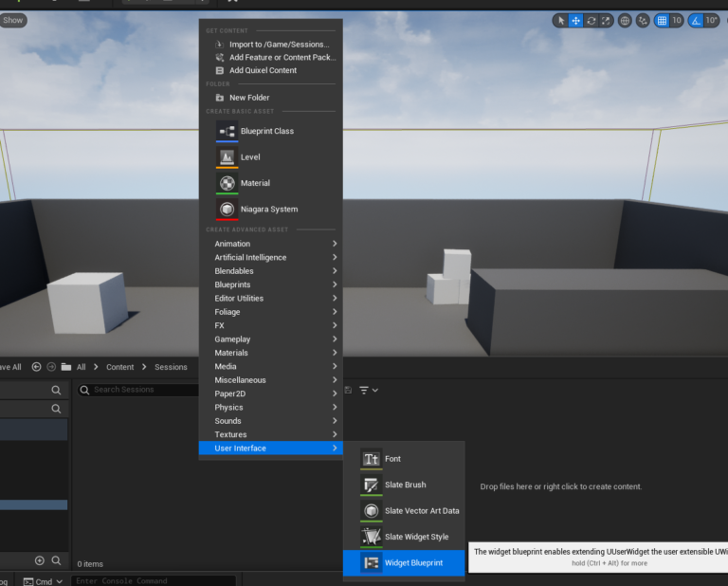
Task: Click the Content breadcrumb path link
Action: pos(120,367)
